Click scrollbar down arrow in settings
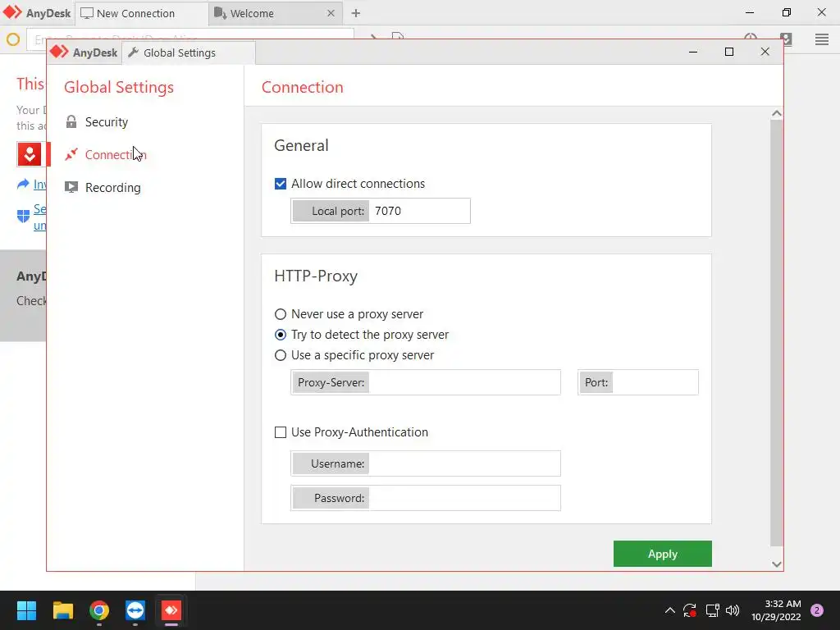The image size is (840, 630). click(x=776, y=564)
